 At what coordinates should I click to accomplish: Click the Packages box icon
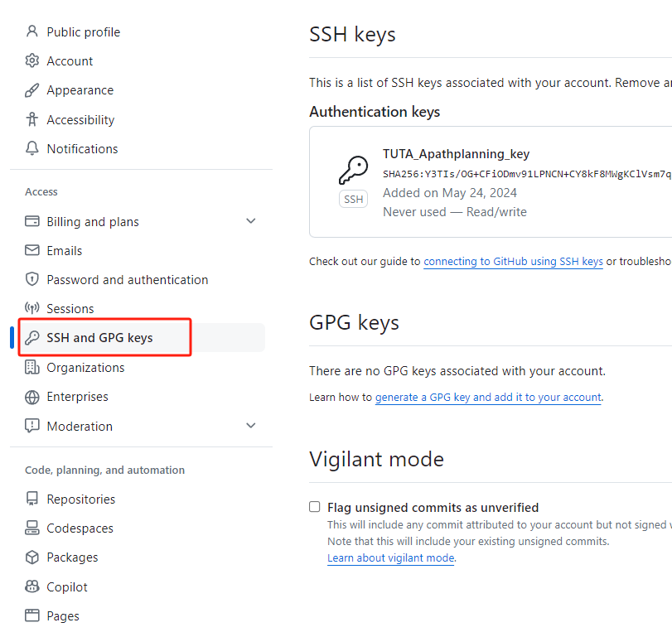click(32, 557)
